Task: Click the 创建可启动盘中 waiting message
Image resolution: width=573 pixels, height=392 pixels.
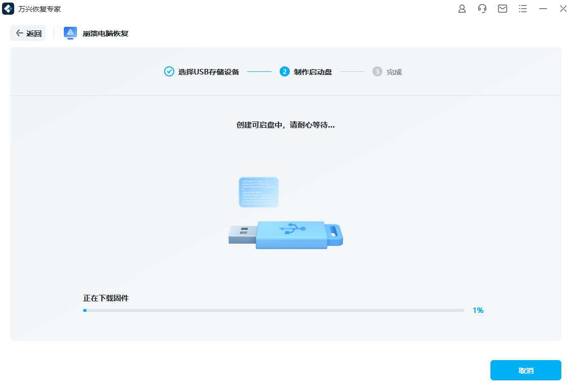Action: coord(286,125)
